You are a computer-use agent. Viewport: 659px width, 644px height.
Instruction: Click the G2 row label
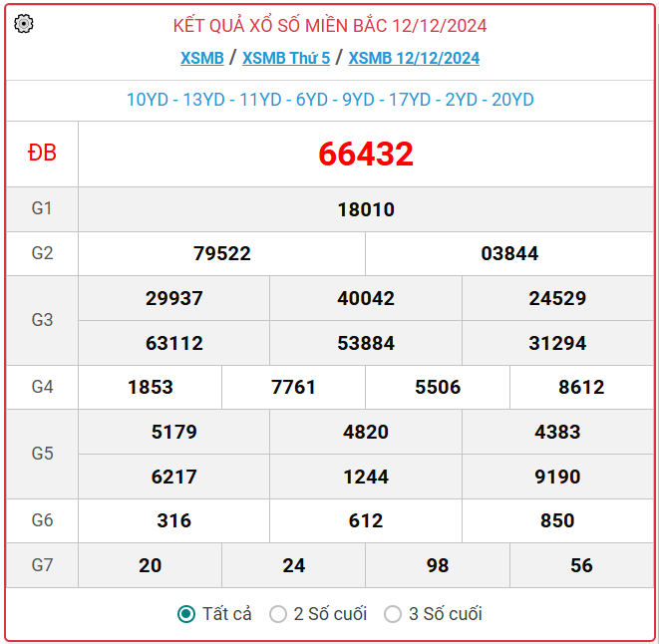(x=42, y=253)
